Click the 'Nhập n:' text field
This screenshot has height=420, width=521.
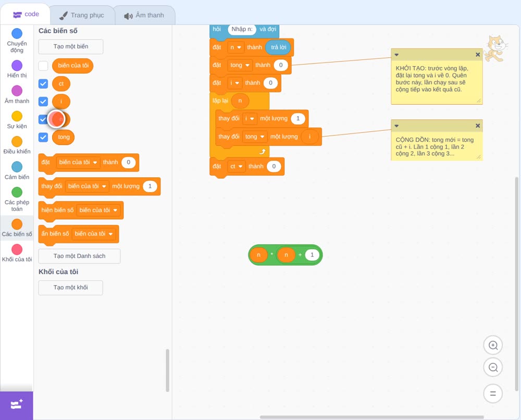coord(242,29)
